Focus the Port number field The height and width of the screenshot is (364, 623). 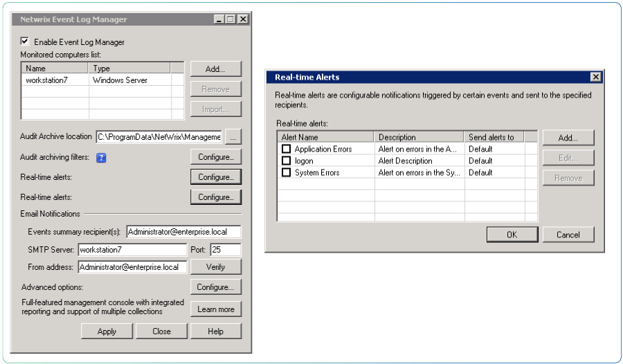tap(225, 250)
